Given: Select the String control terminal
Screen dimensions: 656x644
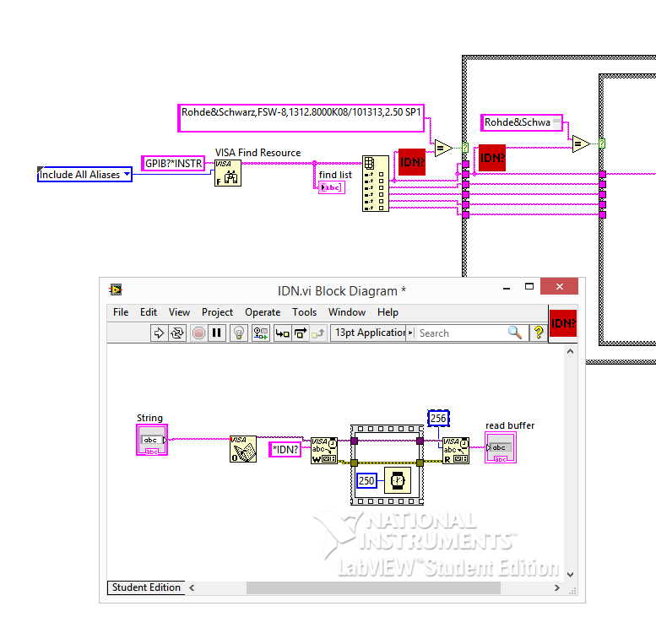Looking at the screenshot, I should (x=152, y=440).
